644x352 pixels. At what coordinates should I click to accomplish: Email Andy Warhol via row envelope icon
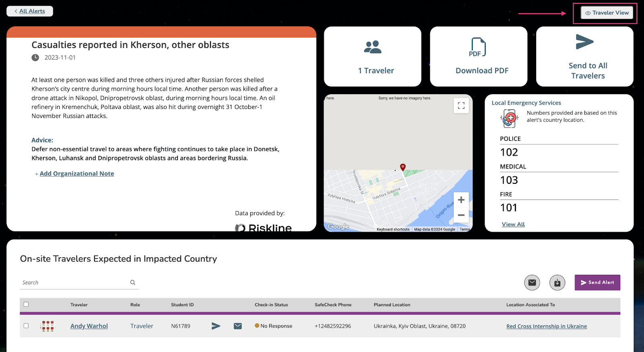[238, 326]
